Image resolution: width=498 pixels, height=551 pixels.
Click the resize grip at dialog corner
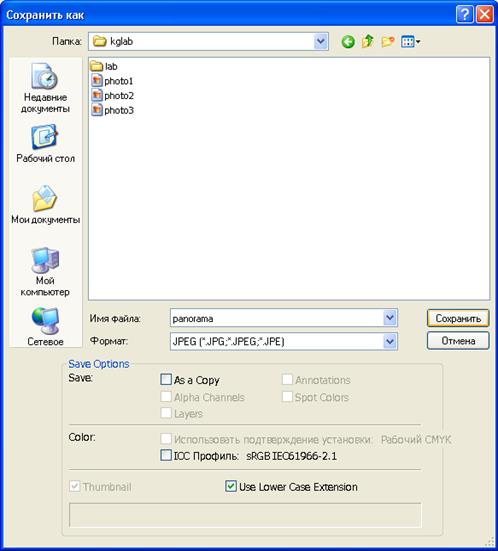click(489, 542)
